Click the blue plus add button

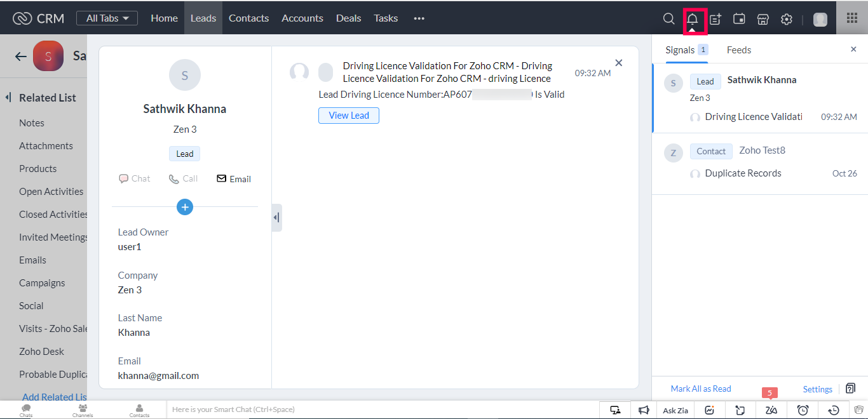185,206
